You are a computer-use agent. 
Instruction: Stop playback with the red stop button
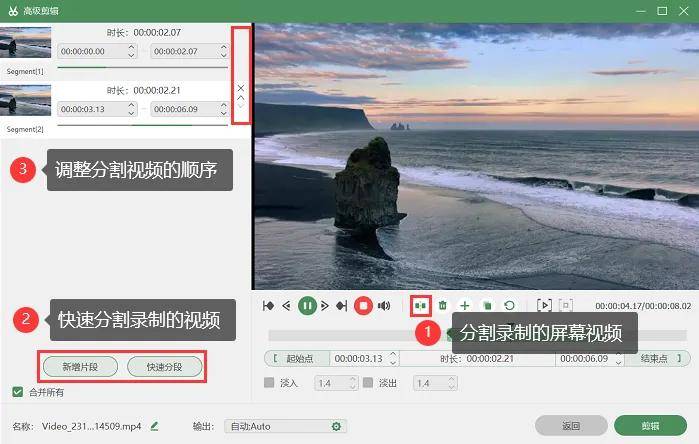point(363,306)
